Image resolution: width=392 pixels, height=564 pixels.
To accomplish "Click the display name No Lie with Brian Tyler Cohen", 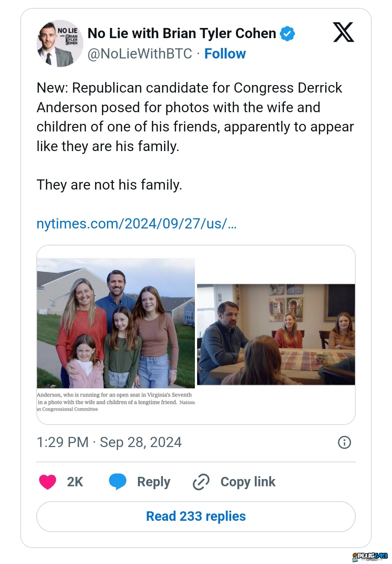I will 182,33.
